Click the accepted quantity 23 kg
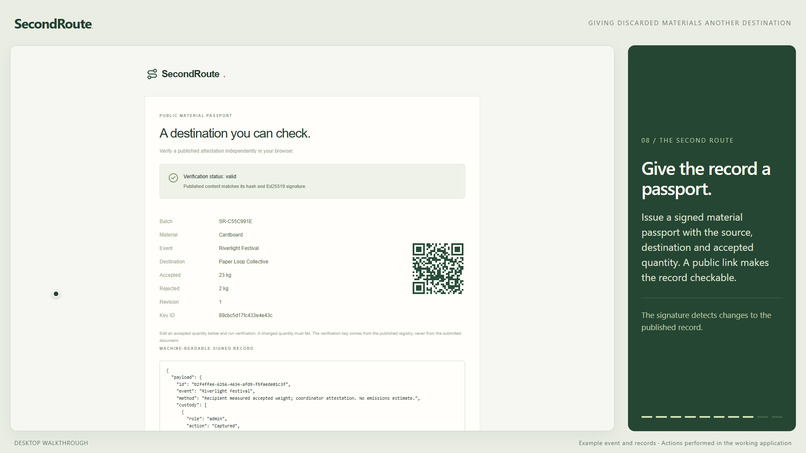This screenshot has height=453, width=806. pyautogui.click(x=225, y=275)
